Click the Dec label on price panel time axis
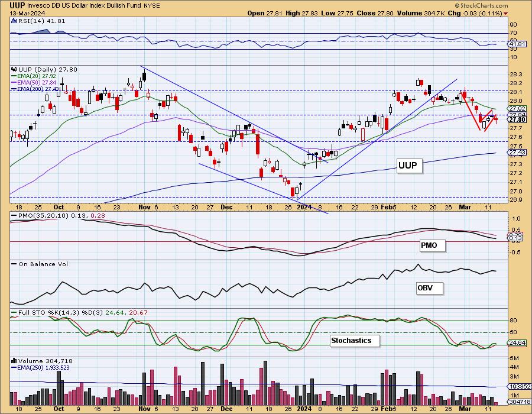 (x=226, y=207)
